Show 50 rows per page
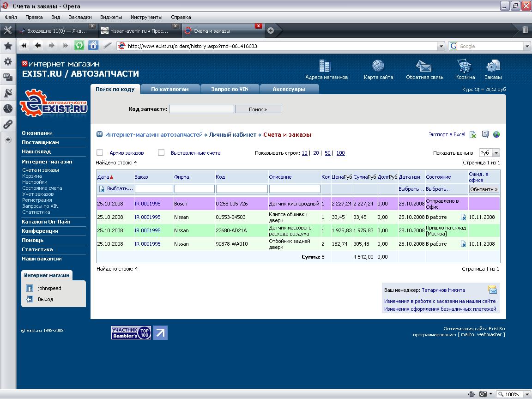This screenshot has height=399, width=532. coord(327,153)
